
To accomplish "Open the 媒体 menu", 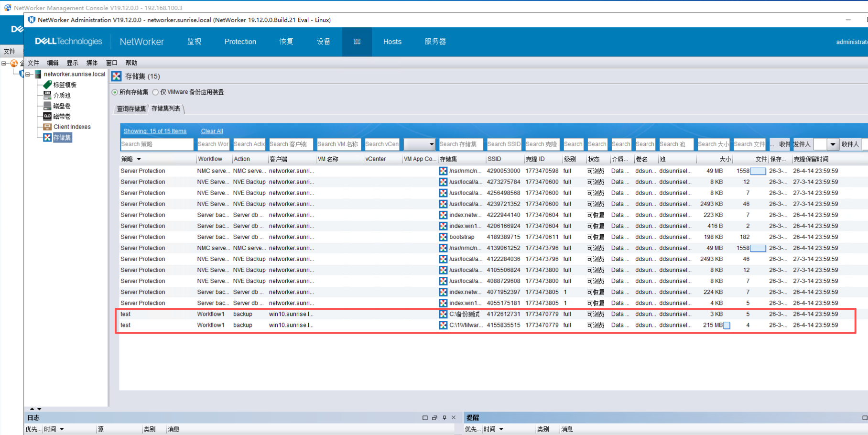I will (x=92, y=63).
